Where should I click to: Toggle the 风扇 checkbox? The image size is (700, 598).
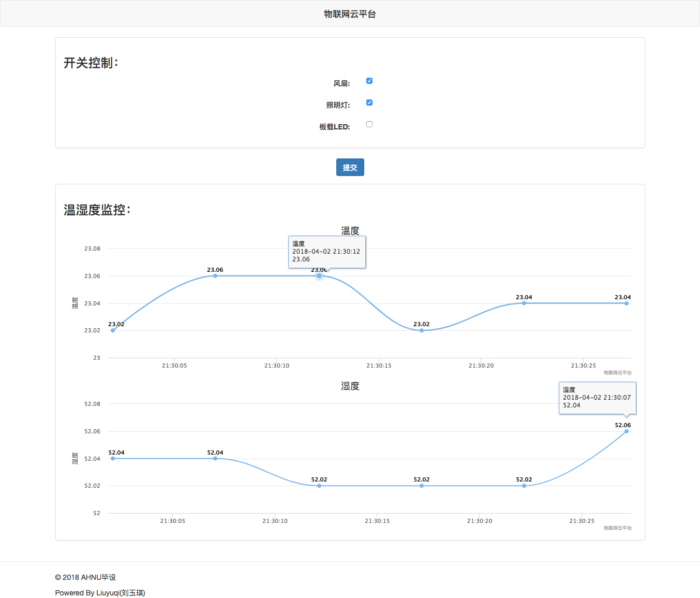point(369,81)
